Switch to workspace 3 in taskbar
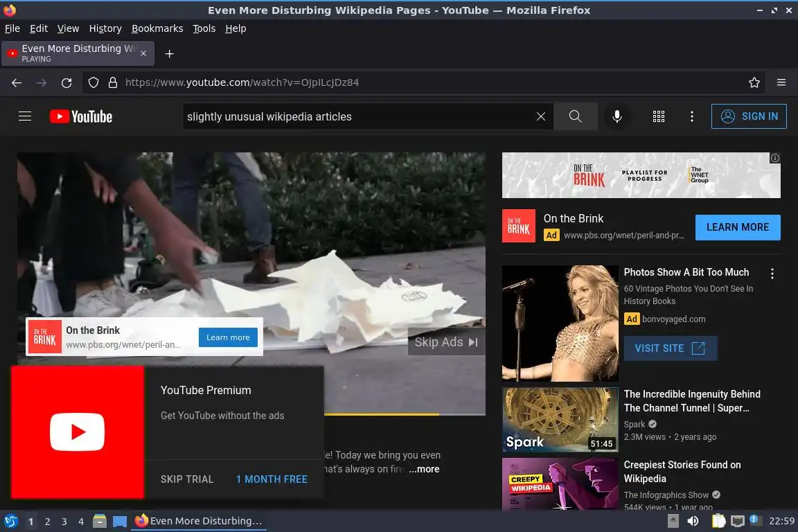 pyautogui.click(x=64, y=522)
